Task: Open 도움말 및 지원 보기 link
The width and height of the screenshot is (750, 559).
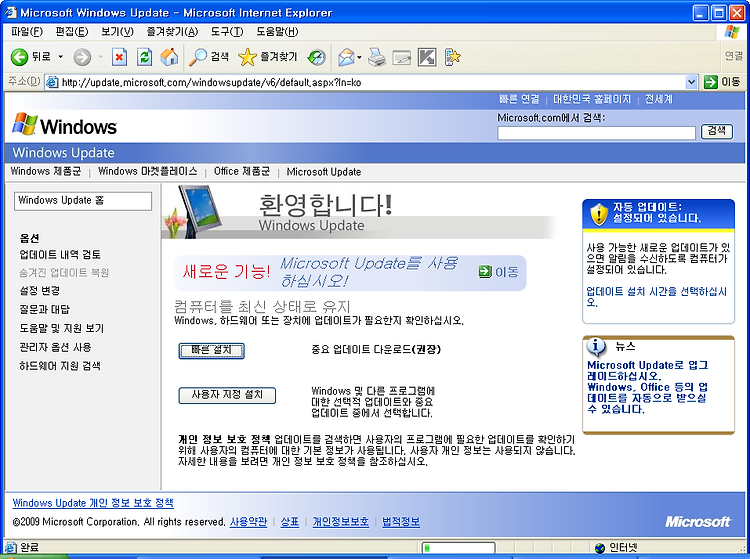Action: point(62,328)
